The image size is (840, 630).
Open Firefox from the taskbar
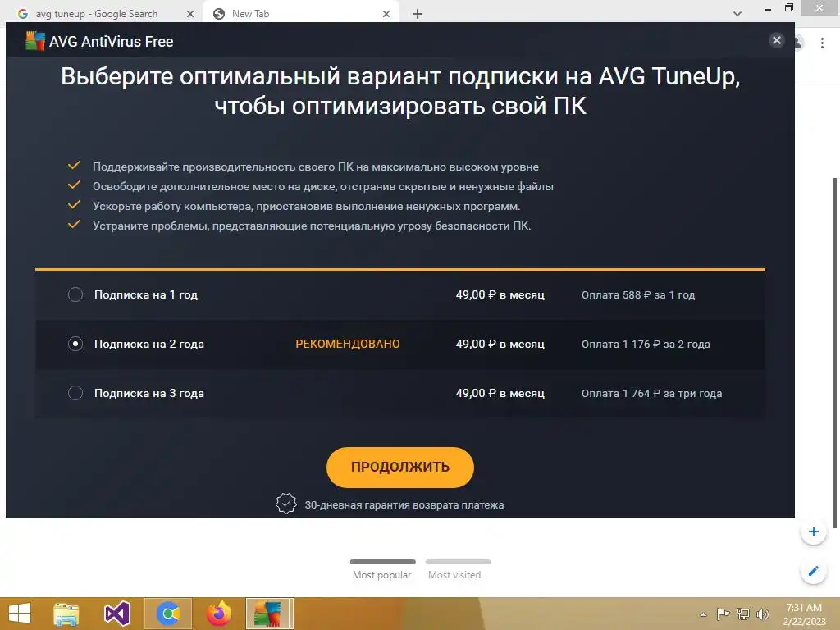point(219,614)
